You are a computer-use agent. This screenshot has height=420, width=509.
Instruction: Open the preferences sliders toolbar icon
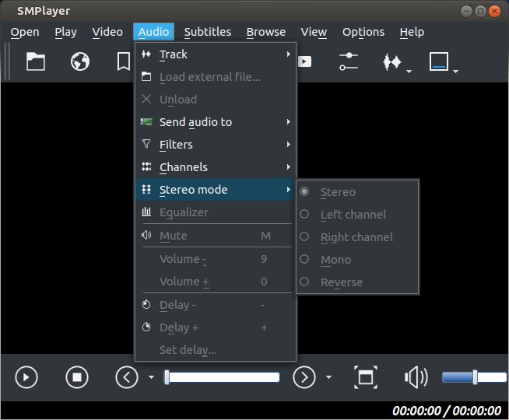(349, 61)
